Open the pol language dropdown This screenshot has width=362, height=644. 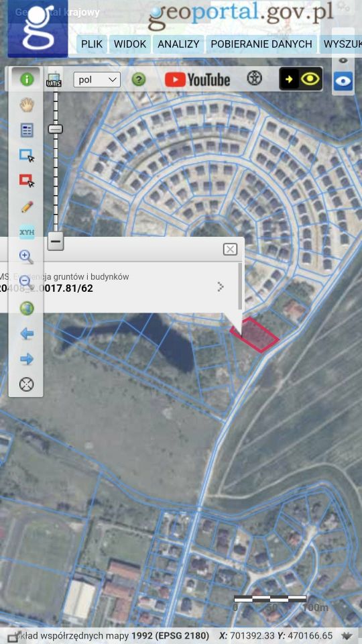click(97, 80)
